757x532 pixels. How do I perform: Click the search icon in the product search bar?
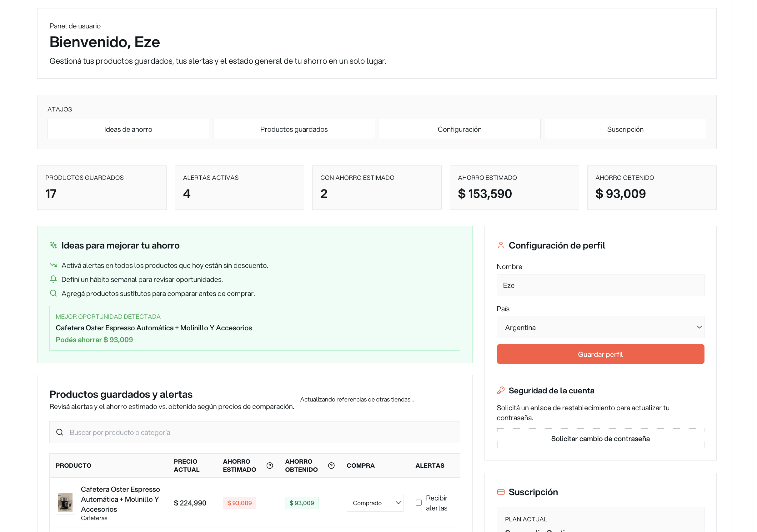(60, 432)
